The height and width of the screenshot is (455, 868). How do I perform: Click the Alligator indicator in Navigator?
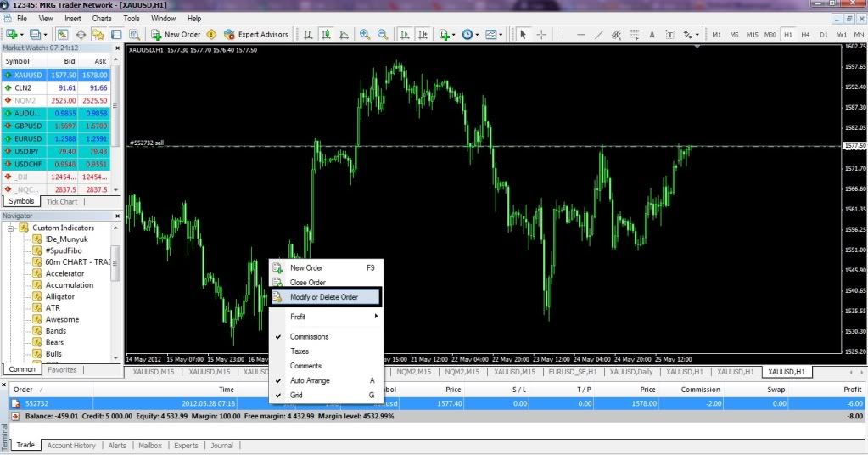tap(59, 297)
